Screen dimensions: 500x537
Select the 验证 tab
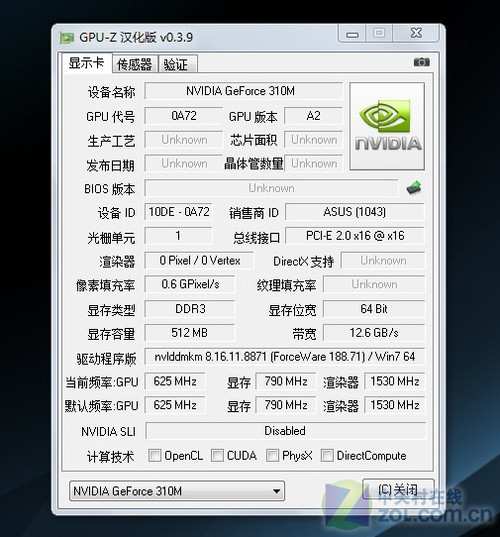[x=177, y=64]
